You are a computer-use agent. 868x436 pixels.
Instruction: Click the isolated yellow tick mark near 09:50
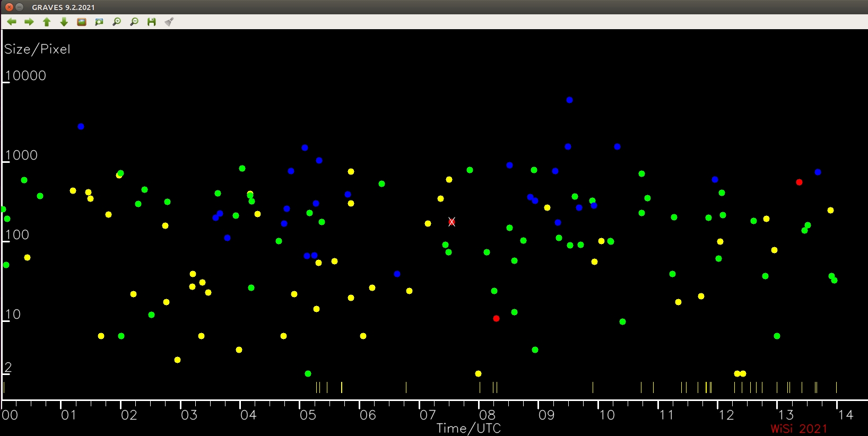pyautogui.click(x=593, y=387)
